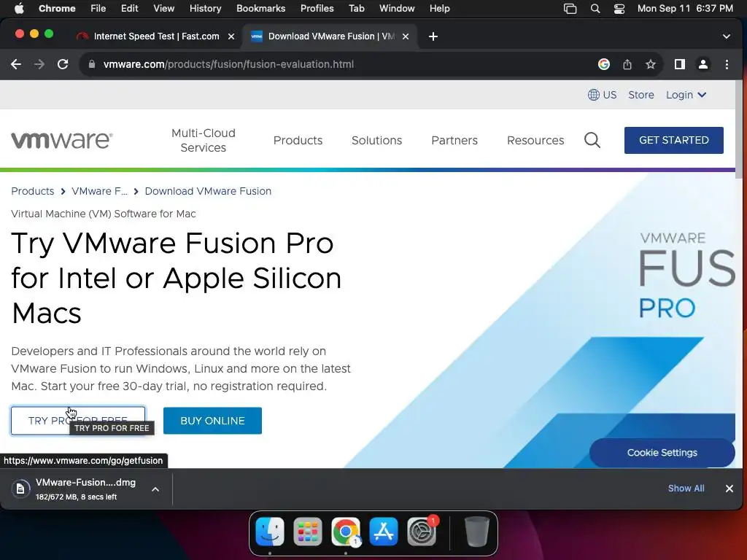The width and height of the screenshot is (747, 560).
Task: Open Multi-Cloud Services nav item
Action: [x=204, y=140]
